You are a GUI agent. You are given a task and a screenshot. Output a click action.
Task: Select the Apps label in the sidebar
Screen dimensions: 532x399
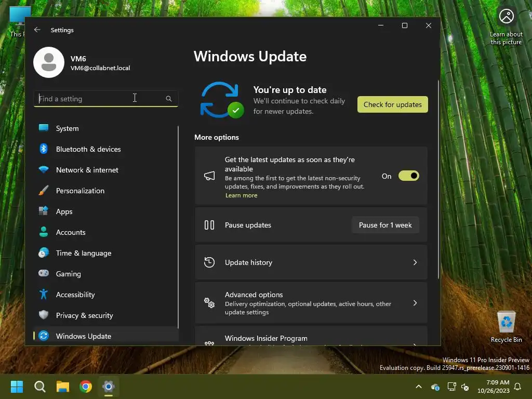click(64, 211)
